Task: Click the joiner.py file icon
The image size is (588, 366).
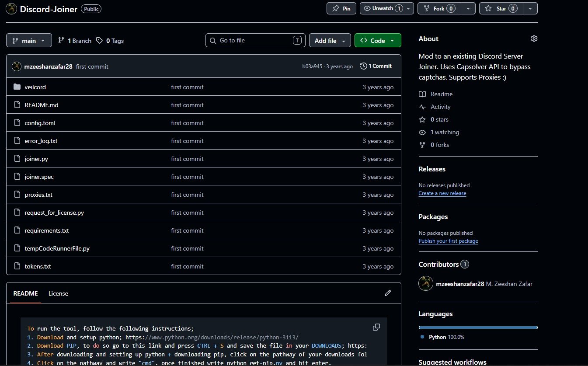Action: click(17, 159)
